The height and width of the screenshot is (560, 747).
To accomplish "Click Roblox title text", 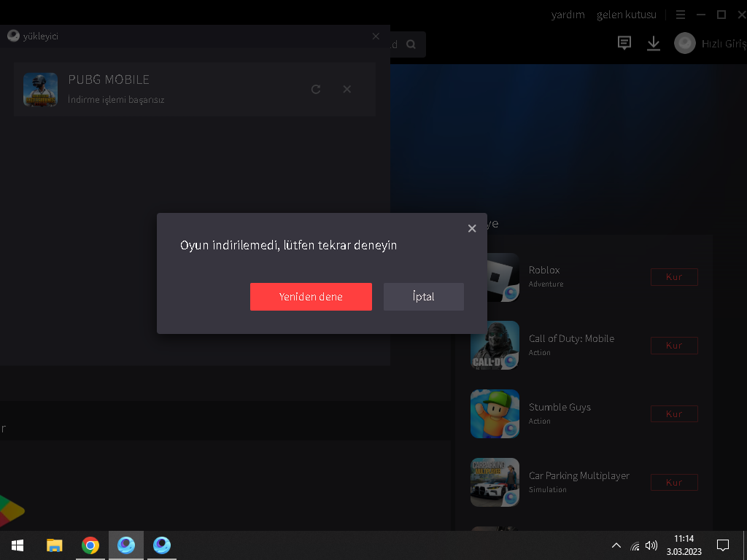I will (544, 270).
